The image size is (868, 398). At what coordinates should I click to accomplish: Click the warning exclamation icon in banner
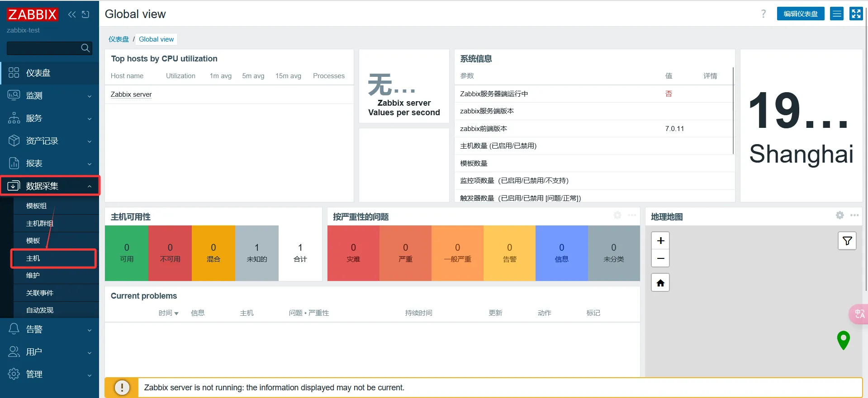click(x=122, y=388)
